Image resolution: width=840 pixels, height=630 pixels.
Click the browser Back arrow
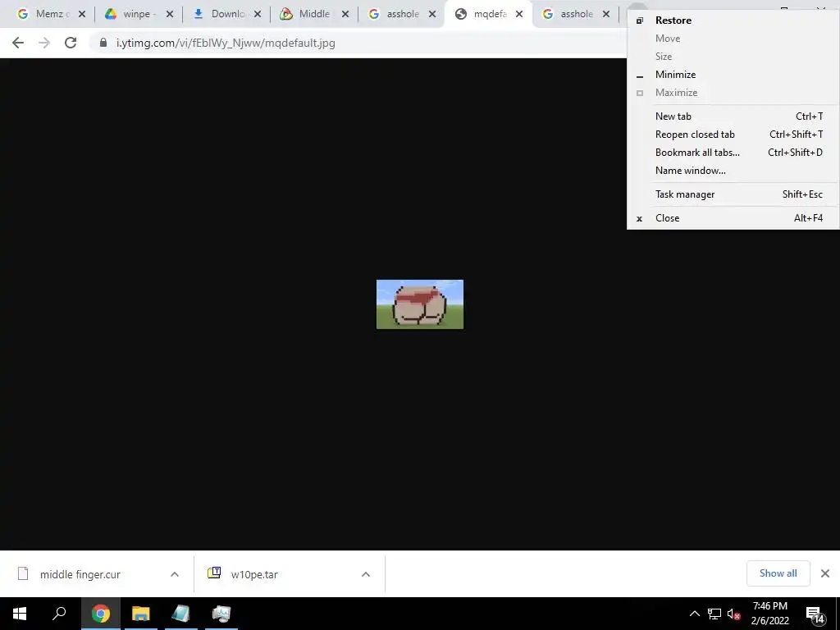[x=18, y=43]
